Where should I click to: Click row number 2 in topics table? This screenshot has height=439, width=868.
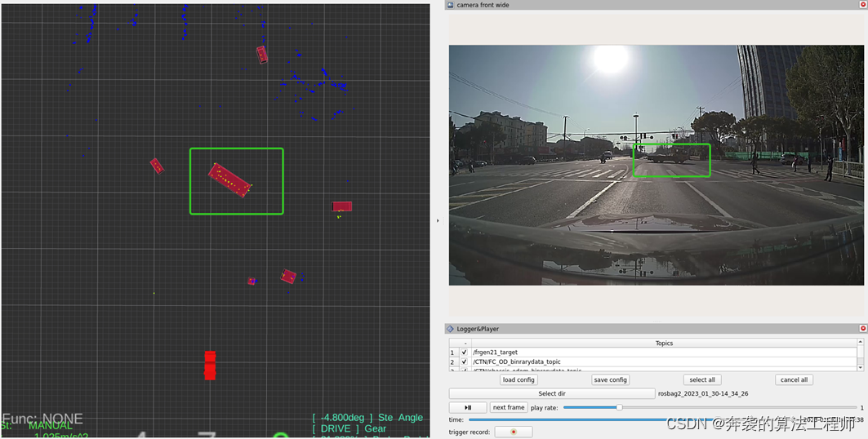click(452, 361)
